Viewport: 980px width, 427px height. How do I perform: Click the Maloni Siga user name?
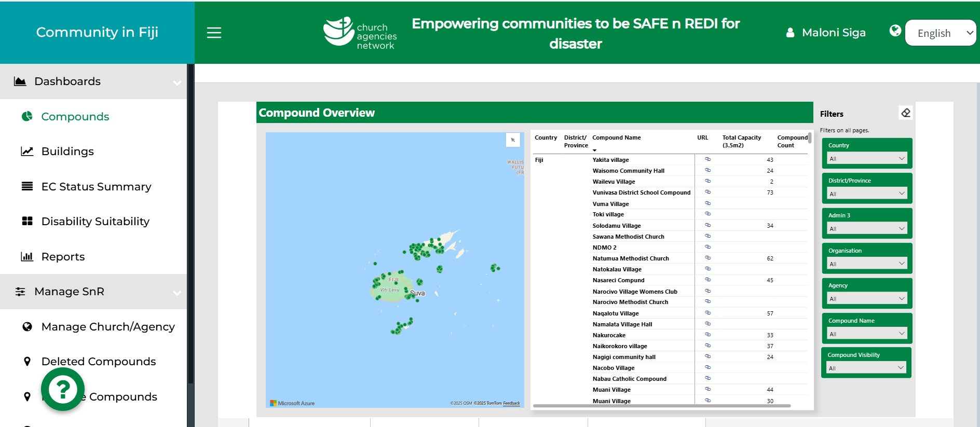pyautogui.click(x=834, y=33)
